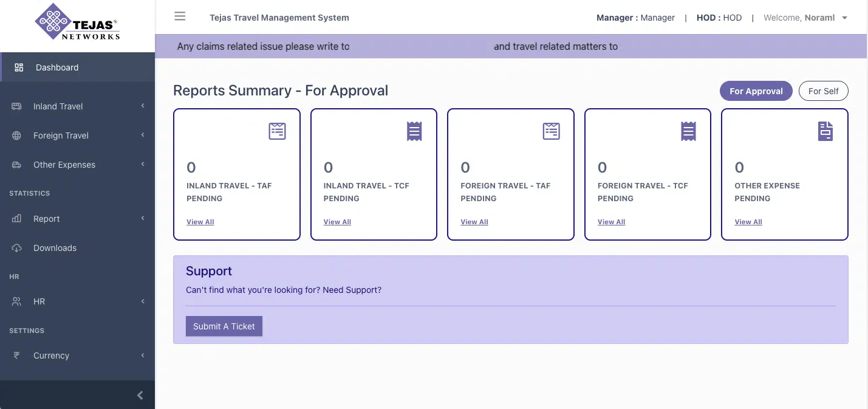868x409 pixels.
Task: Click the Submit A Ticket button
Action: (x=224, y=326)
